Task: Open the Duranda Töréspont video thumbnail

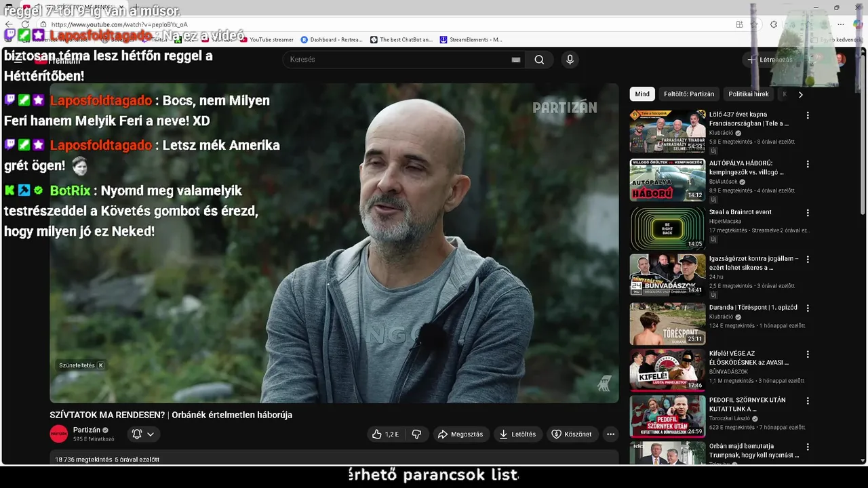Action: coord(667,324)
